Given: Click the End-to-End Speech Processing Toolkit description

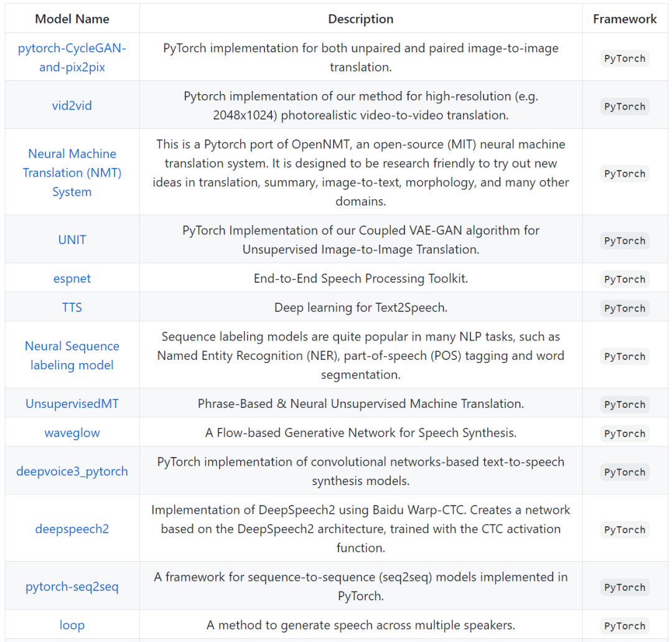Looking at the screenshot, I should coord(361,278).
